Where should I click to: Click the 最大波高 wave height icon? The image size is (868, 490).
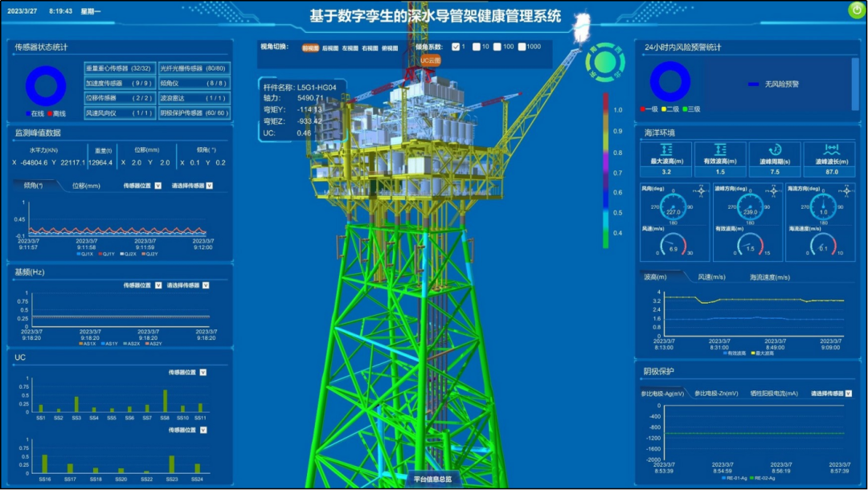(x=665, y=149)
